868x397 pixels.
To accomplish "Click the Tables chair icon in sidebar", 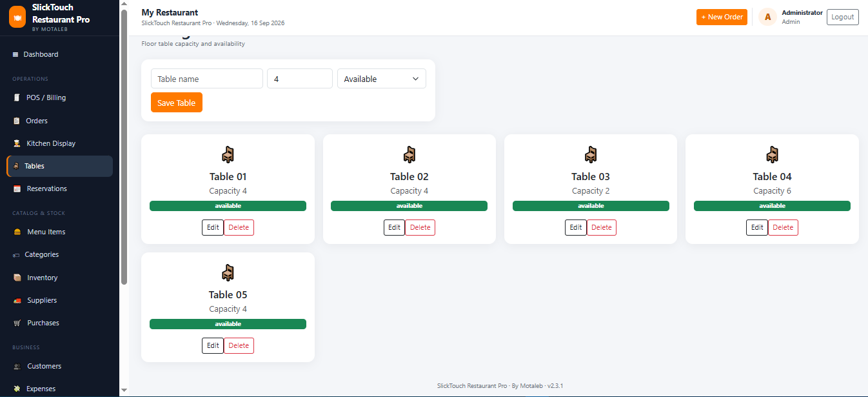I will 16,166.
